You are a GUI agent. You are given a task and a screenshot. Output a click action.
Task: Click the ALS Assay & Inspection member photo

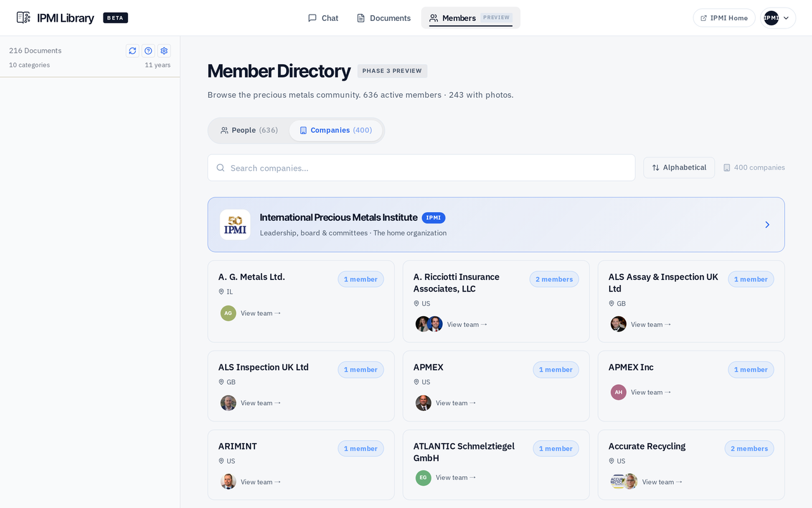[619, 324]
